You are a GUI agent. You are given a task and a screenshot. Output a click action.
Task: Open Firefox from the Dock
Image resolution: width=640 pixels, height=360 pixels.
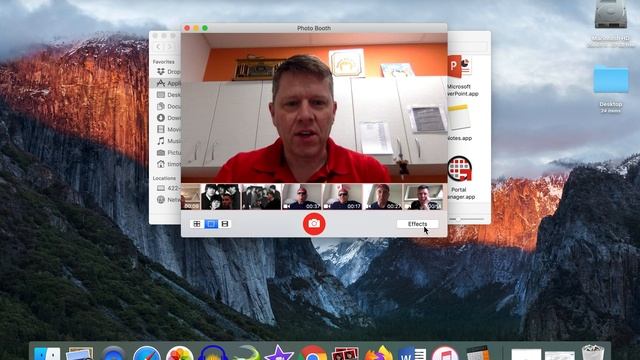coord(378,353)
